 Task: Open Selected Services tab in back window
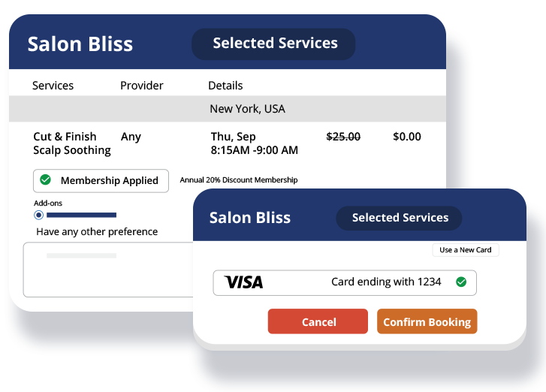(275, 44)
